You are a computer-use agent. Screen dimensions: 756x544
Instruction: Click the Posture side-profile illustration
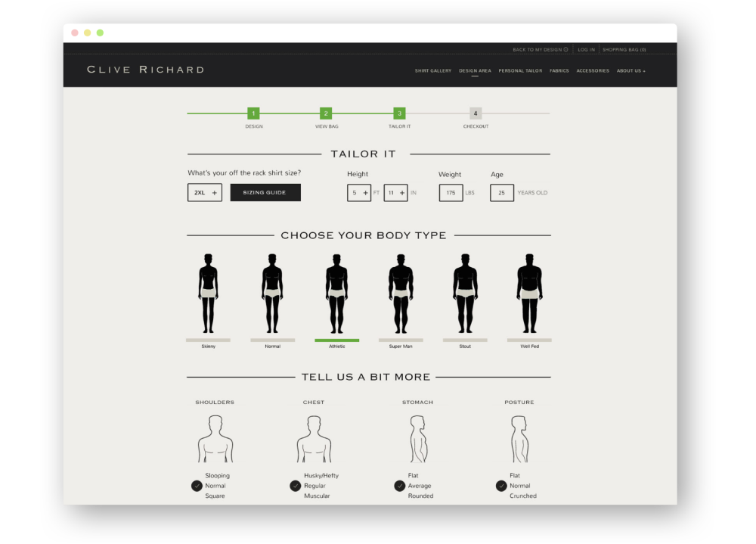(x=519, y=439)
